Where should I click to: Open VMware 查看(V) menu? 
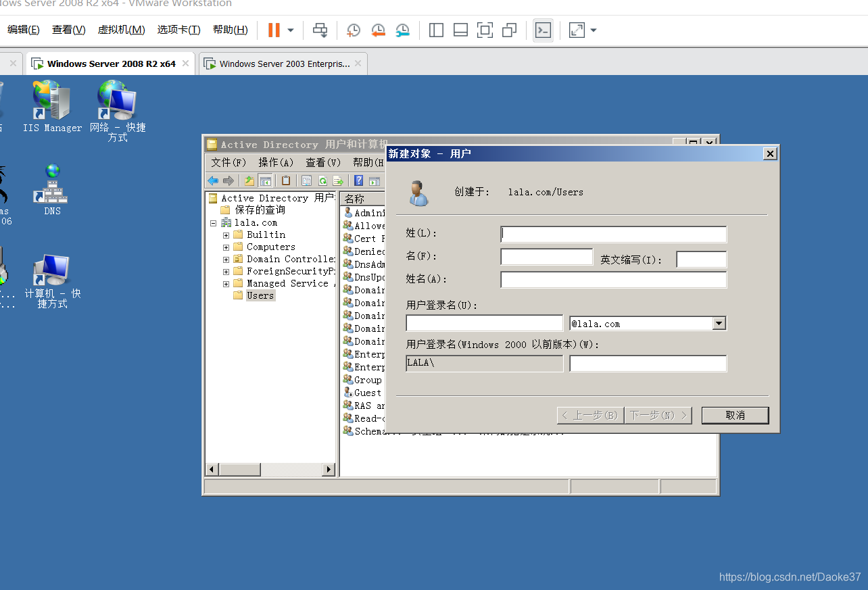69,30
